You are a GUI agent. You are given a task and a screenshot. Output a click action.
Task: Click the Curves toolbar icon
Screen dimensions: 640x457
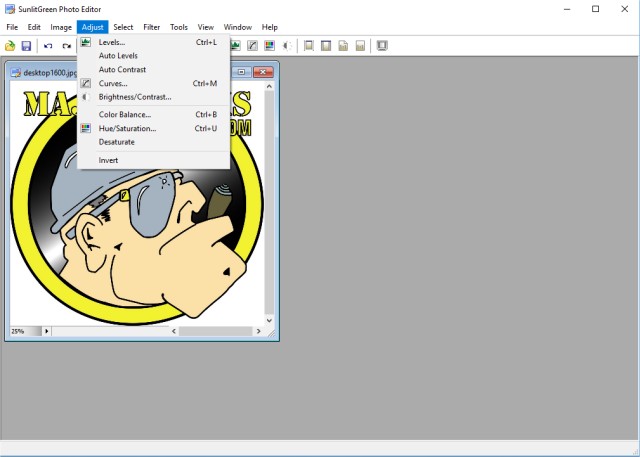click(x=253, y=46)
